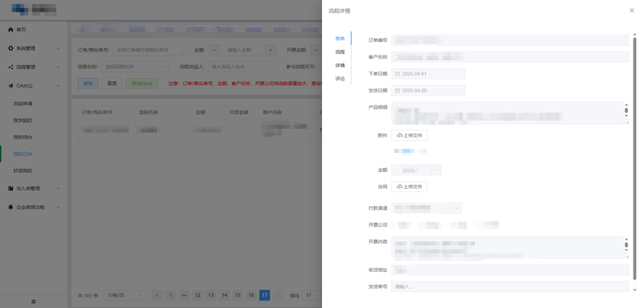
Task: Click the bell icon beside 企业微信功能
Action: point(10,207)
